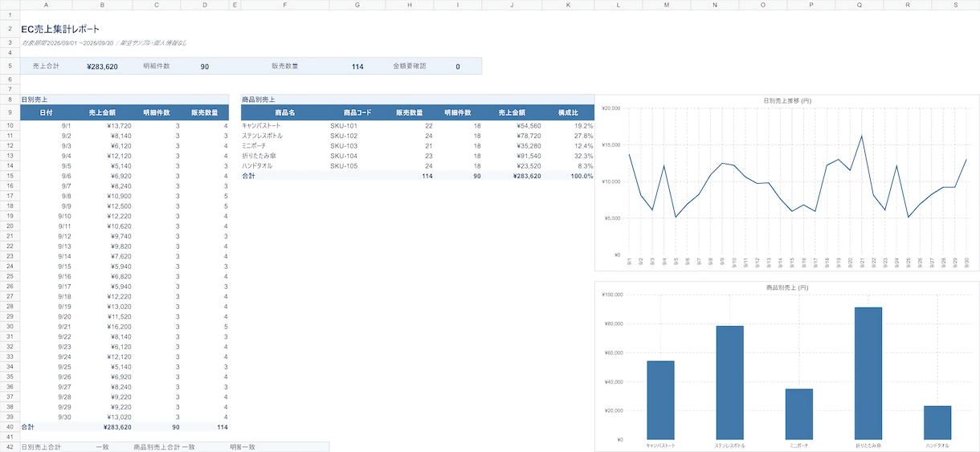Select the '販売数量' summary label in row 5

(x=284, y=66)
